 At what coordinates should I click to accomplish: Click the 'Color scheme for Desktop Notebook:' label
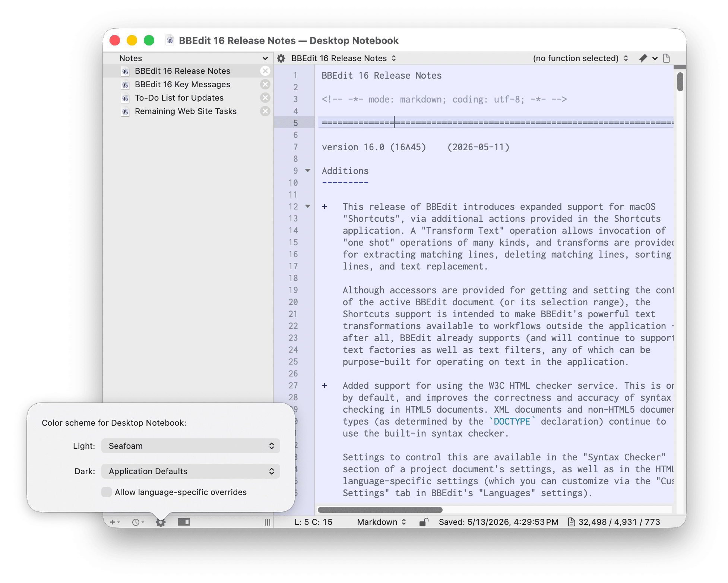pyautogui.click(x=114, y=423)
